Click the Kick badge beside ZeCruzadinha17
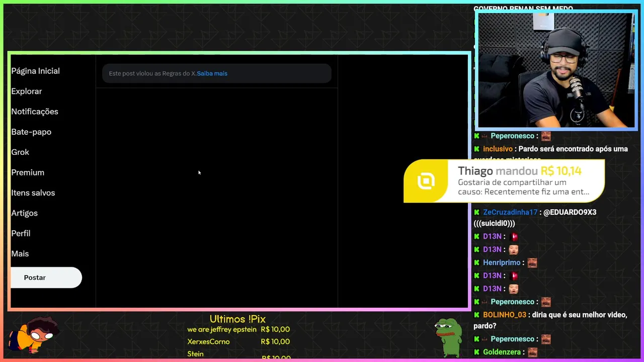The height and width of the screenshot is (362, 644). coord(476,212)
